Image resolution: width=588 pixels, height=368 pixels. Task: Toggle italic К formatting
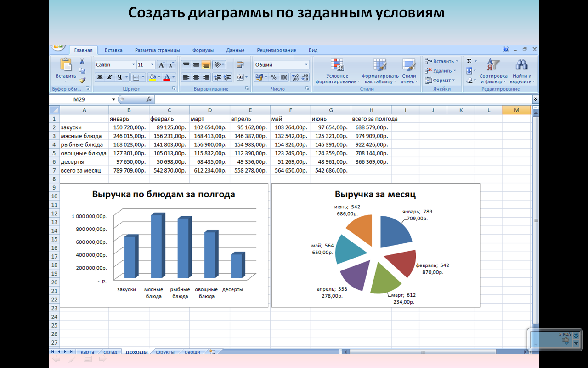click(x=110, y=77)
